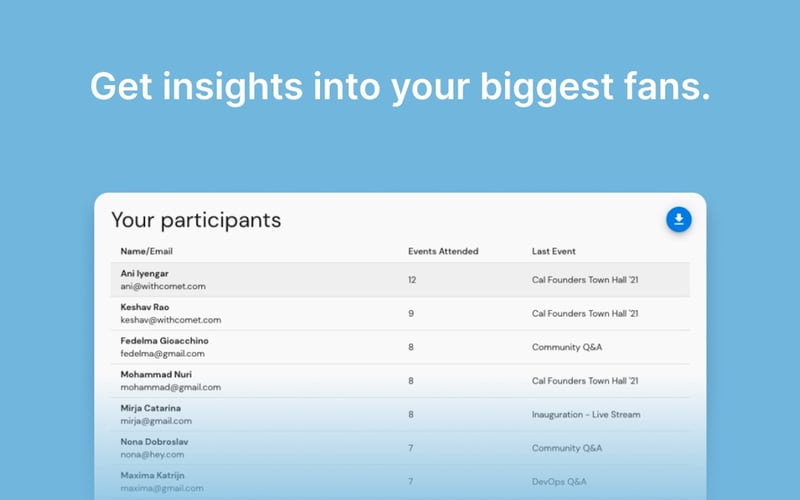This screenshot has height=500, width=800.
Task: Select the Maxima Katrijn row
Action: 399,481
